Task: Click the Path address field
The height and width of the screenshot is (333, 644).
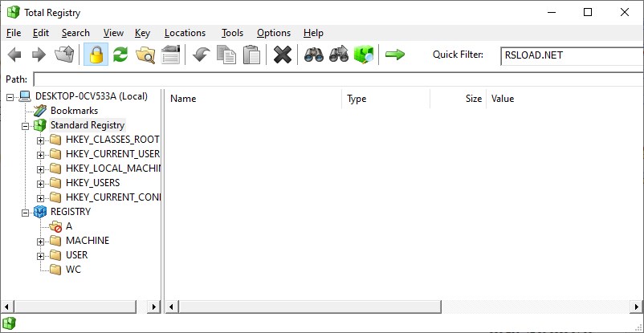Action: [x=338, y=79]
